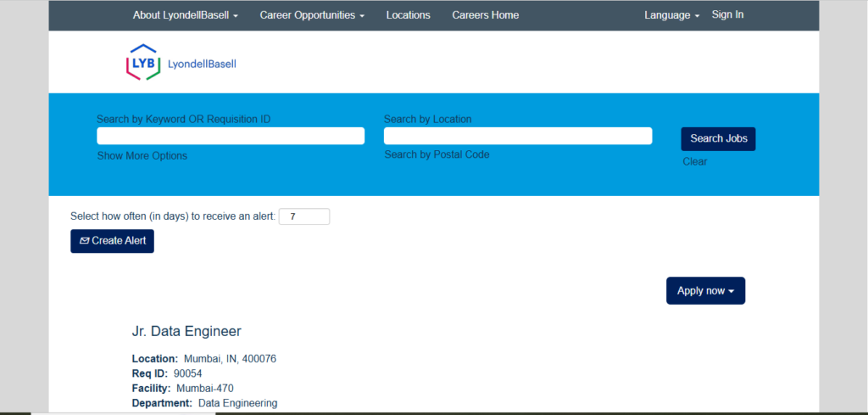Open Careers Home in the navigation bar
Screen dimensions: 868x415
pos(486,15)
